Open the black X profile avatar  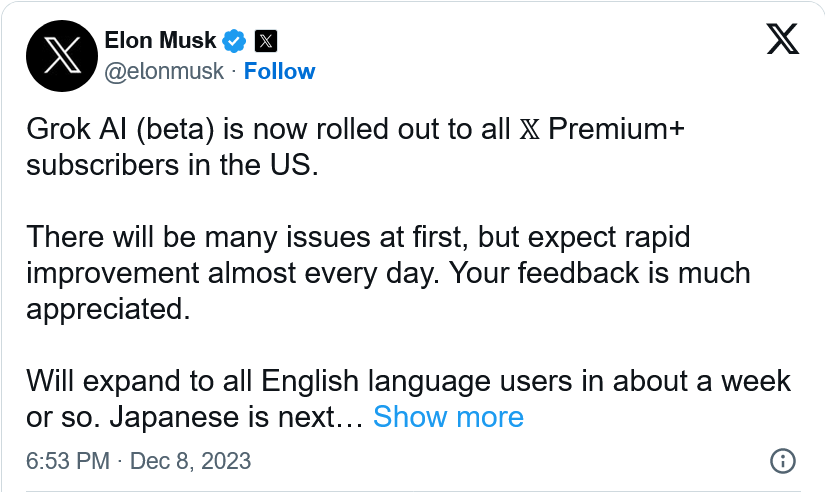click(x=62, y=56)
